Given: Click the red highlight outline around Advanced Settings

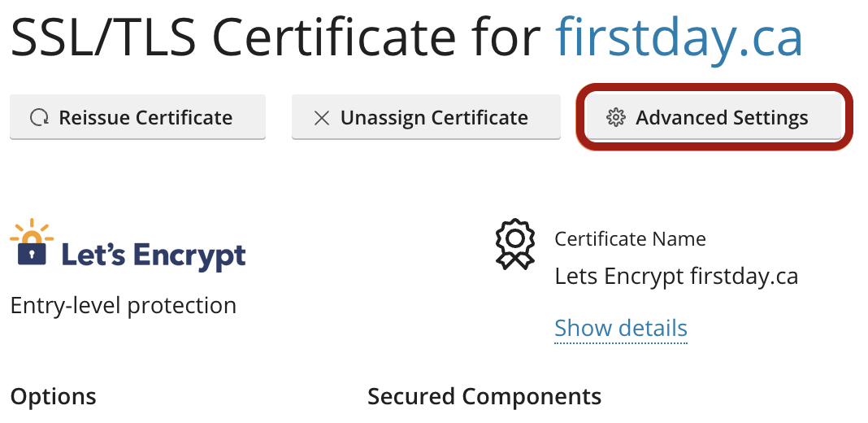Looking at the screenshot, I should point(714,117).
